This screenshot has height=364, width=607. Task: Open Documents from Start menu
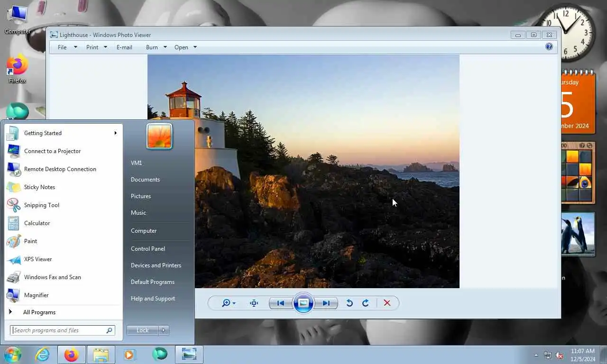[145, 180]
